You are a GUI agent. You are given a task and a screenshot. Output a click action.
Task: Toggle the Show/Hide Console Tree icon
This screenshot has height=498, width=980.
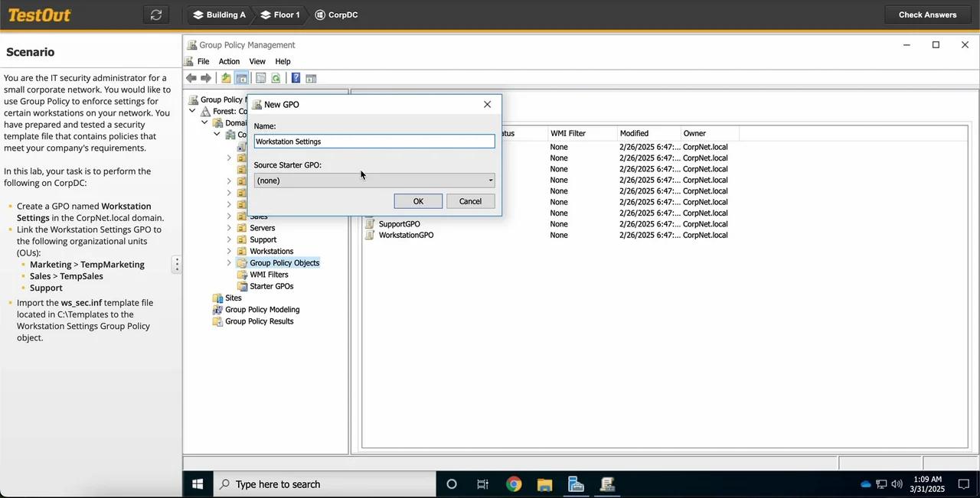pyautogui.click(x=242, y=77)
